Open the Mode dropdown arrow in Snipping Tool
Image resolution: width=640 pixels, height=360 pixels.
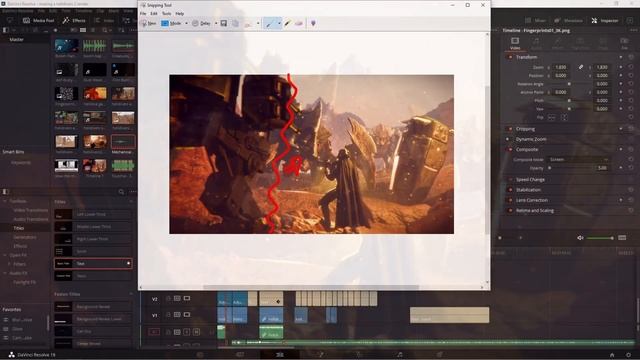(x=187, y=24)
